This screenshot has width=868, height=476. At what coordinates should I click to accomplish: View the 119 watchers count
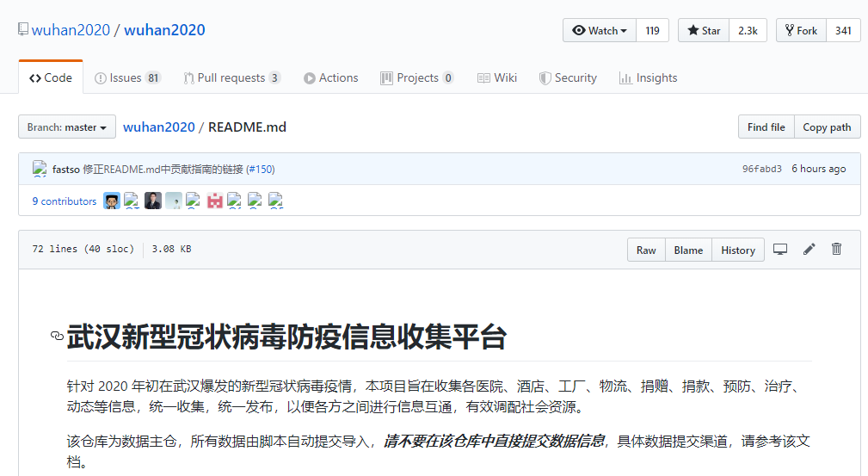(x=653, y=30)
